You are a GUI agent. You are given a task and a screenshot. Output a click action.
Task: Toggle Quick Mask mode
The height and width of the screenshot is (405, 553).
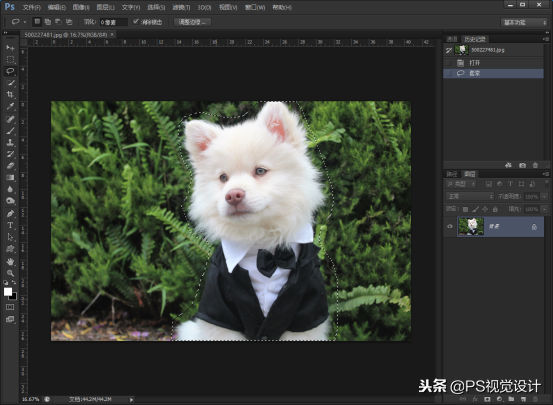10,307
